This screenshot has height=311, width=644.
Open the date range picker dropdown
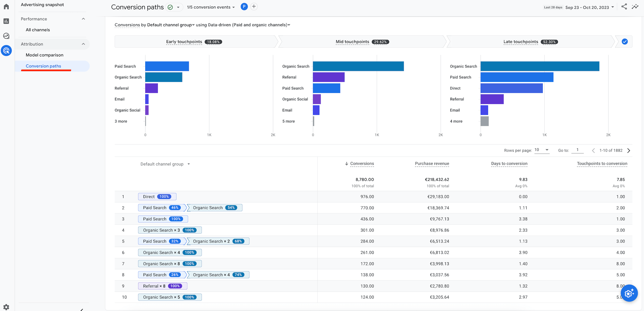click(589, 7)
